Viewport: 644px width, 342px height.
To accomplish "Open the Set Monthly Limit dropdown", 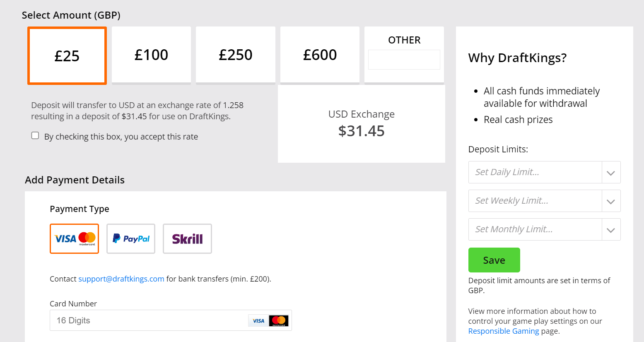I will point(544,229).
